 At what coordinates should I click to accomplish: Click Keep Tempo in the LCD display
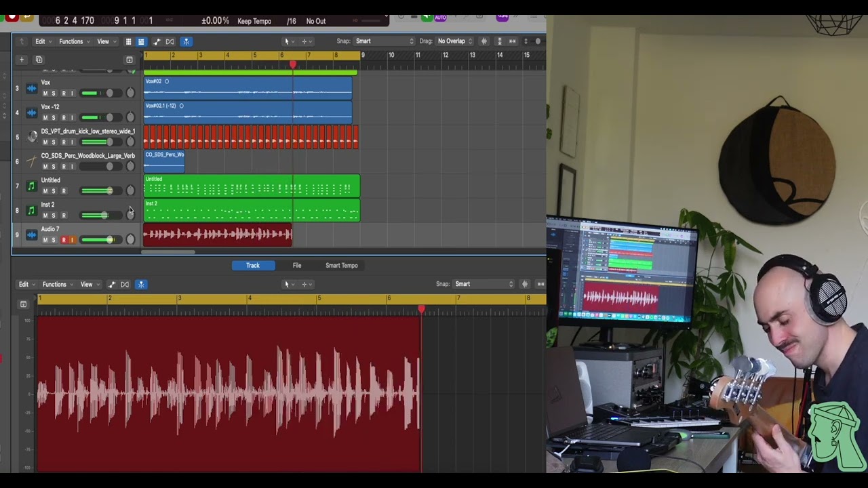[x=254, y=21]
